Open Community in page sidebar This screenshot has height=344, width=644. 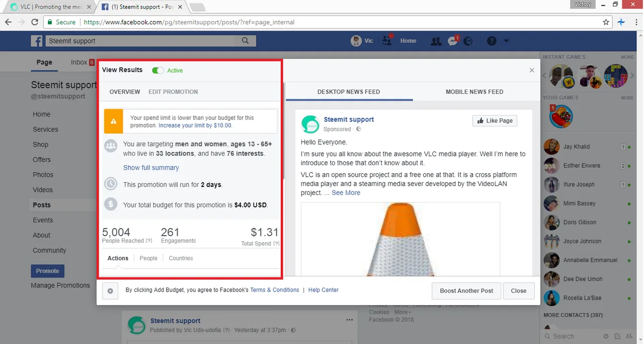point(49,250)
